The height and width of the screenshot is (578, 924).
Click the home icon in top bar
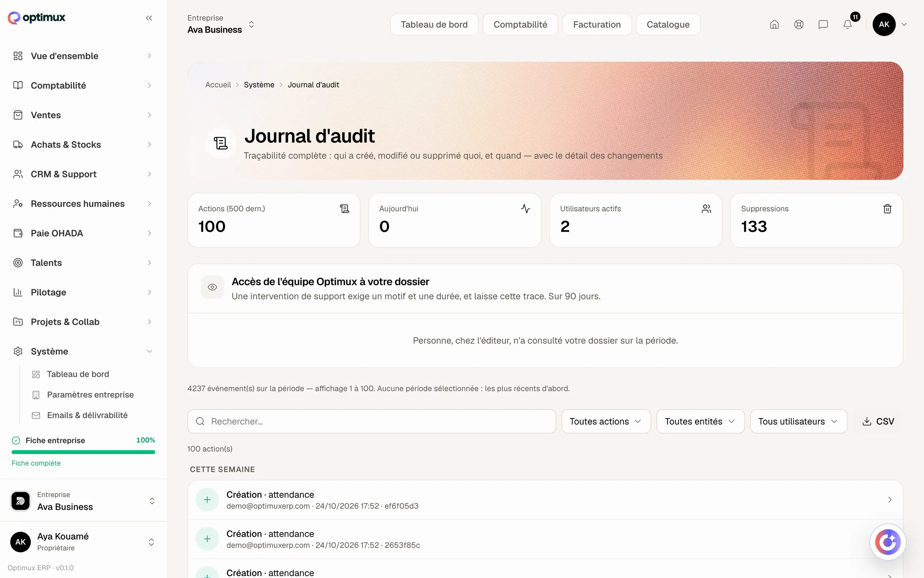(x=774, y=25)
